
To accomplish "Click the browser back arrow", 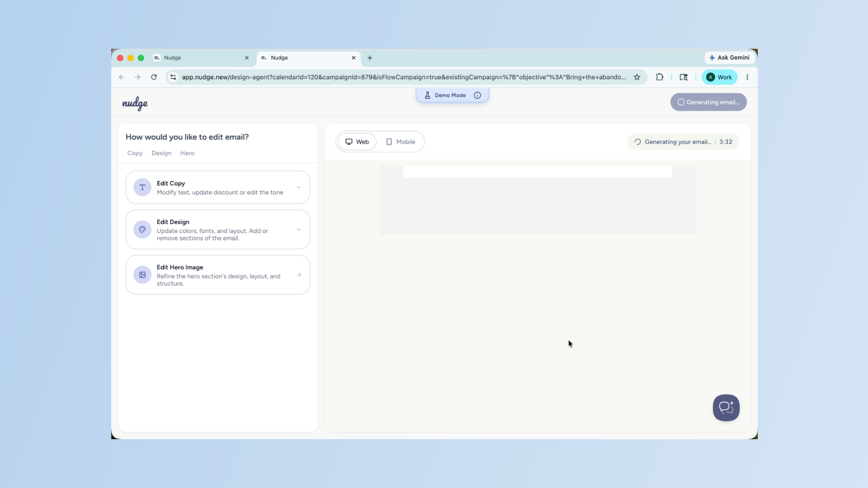I will 122,77.
